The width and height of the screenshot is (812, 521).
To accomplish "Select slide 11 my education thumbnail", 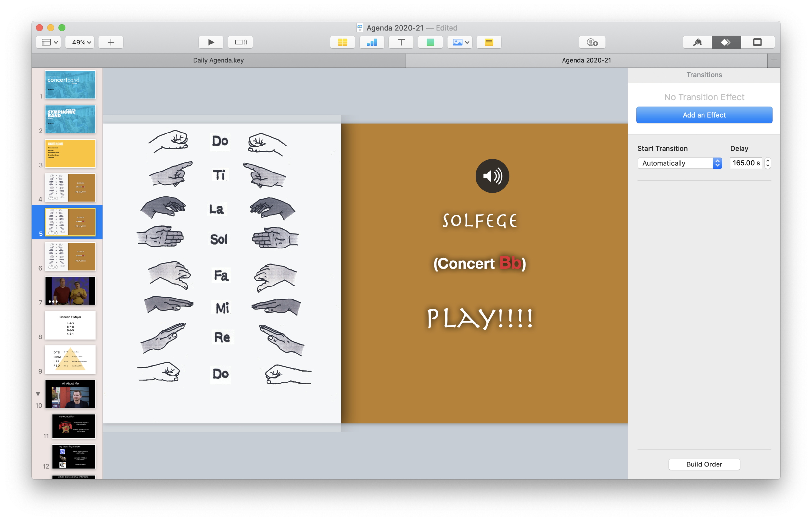I will [74, 426].
